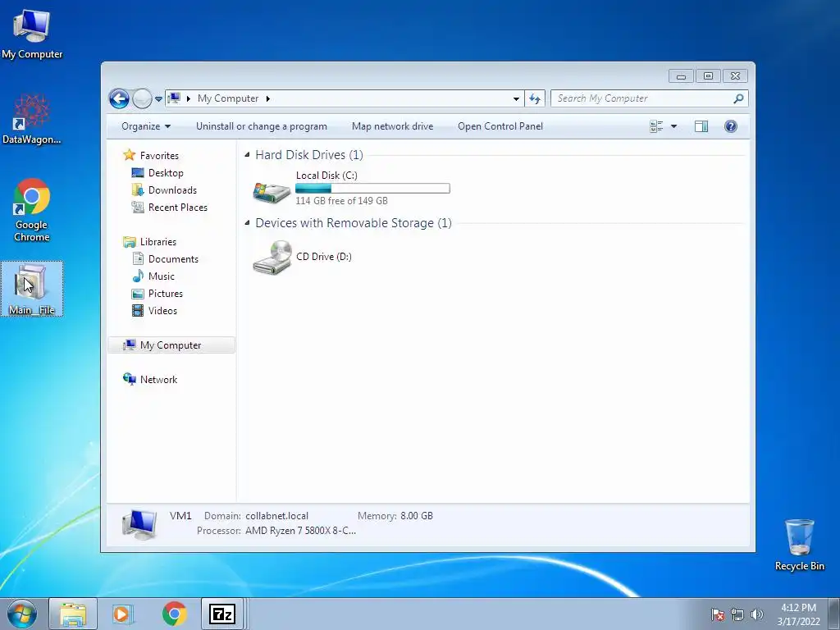Expand the address bar history dropdown
This screenshot has width=840, height=630.
(516, 98)
